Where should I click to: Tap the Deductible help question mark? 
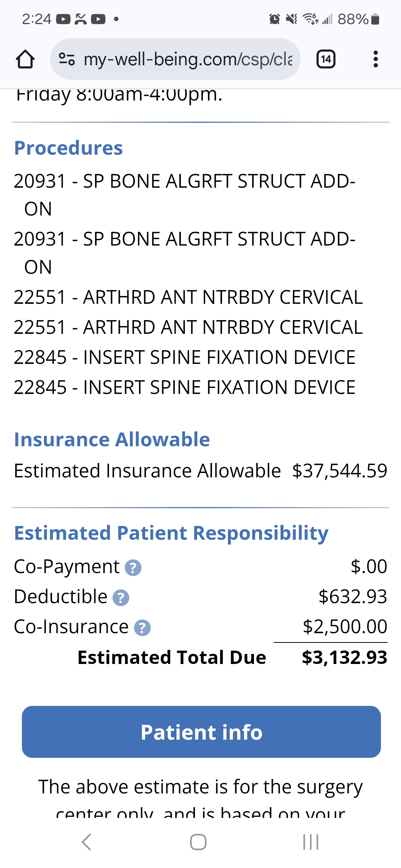(x=121, y=598)
